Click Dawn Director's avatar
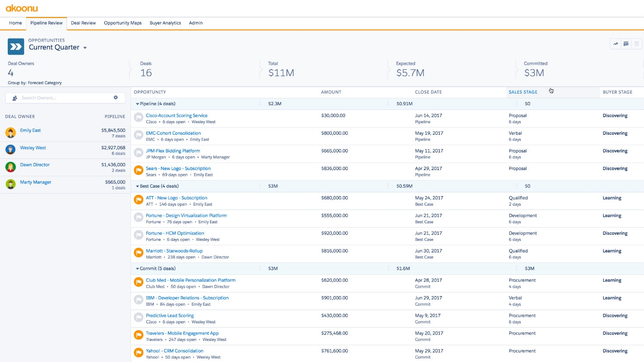644x362 pixels. click(11, 167)
